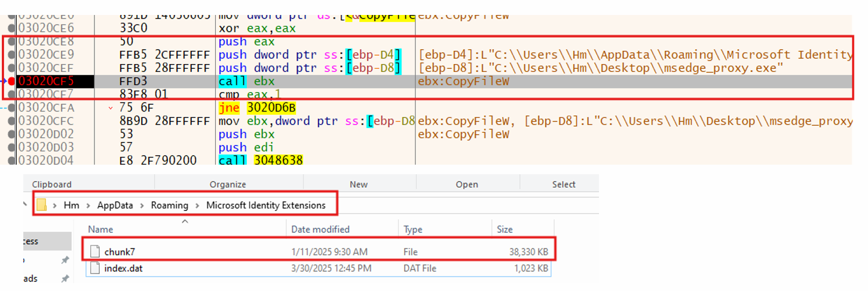Click the ebx:CopyFileW comment on call row
Viewport: 868px width, 291px height.
pos(463,81)
